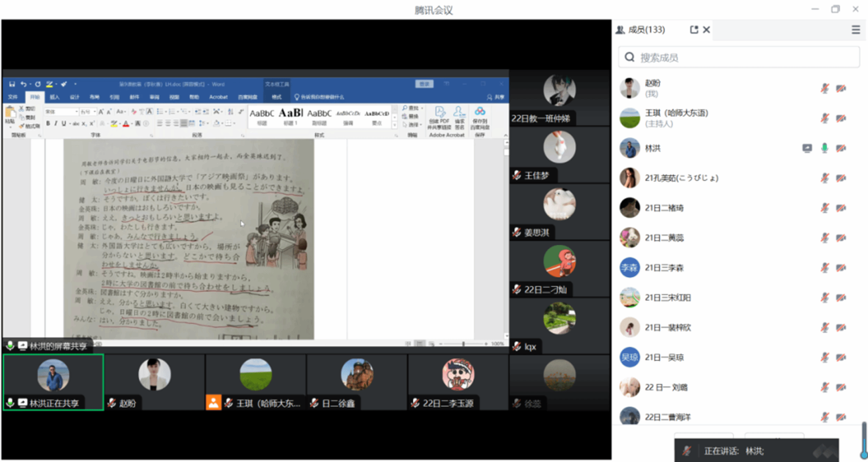Click the create PDF Acrobat icon
868x462 pixels.
coord(440,112)
